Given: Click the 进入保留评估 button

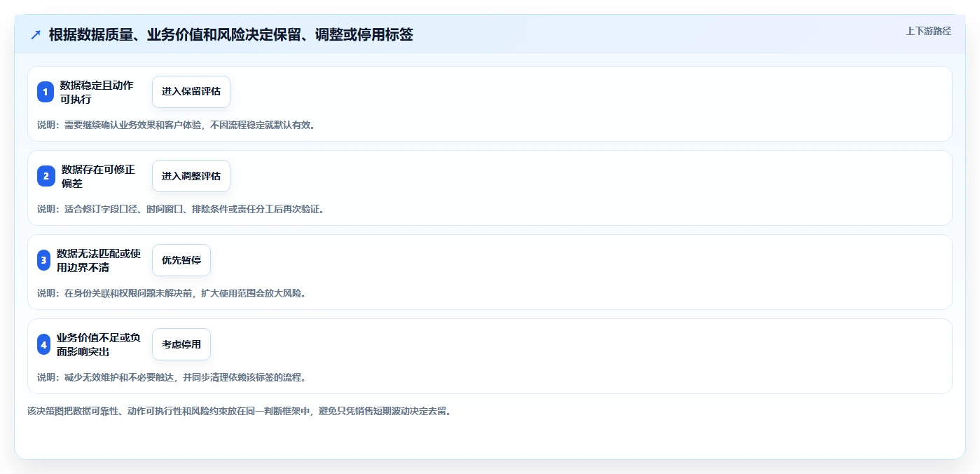Looking at the screenshot, I should (191, 92).
